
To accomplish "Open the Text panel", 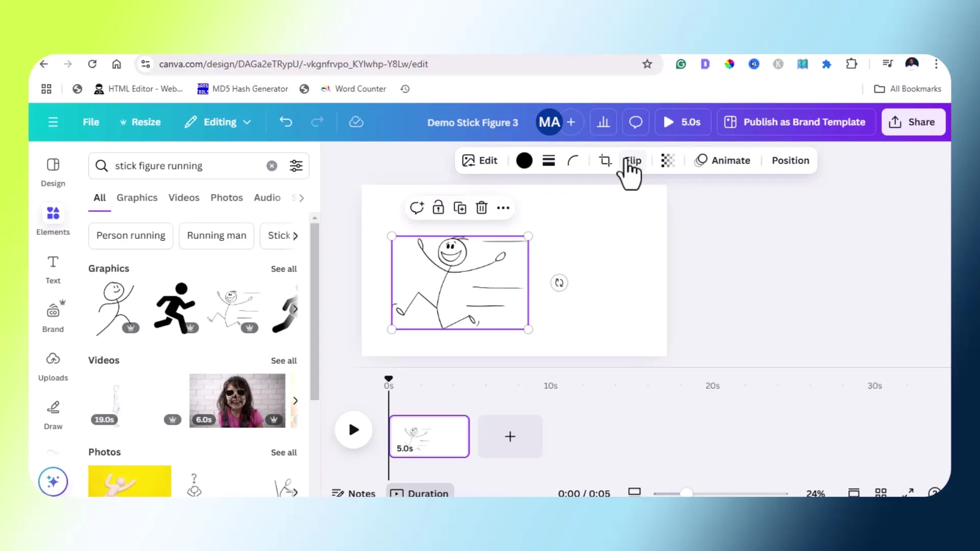I will [x=53, y=269].
